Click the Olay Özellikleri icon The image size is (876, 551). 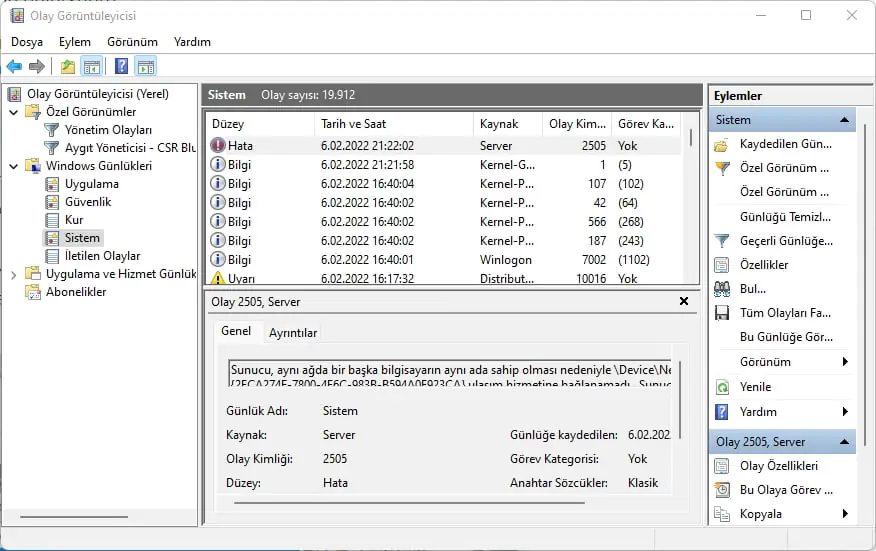point(722,466)
